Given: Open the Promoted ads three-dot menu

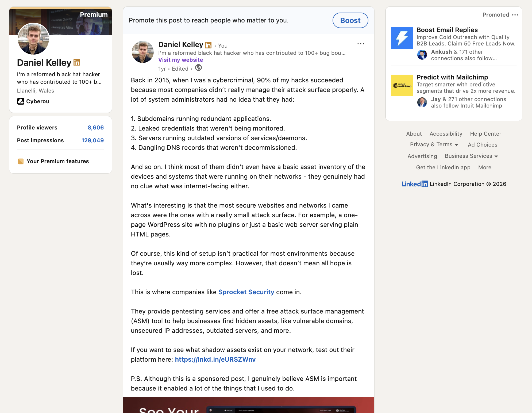Looking at the screenshot, I should (x=516, y=15).
